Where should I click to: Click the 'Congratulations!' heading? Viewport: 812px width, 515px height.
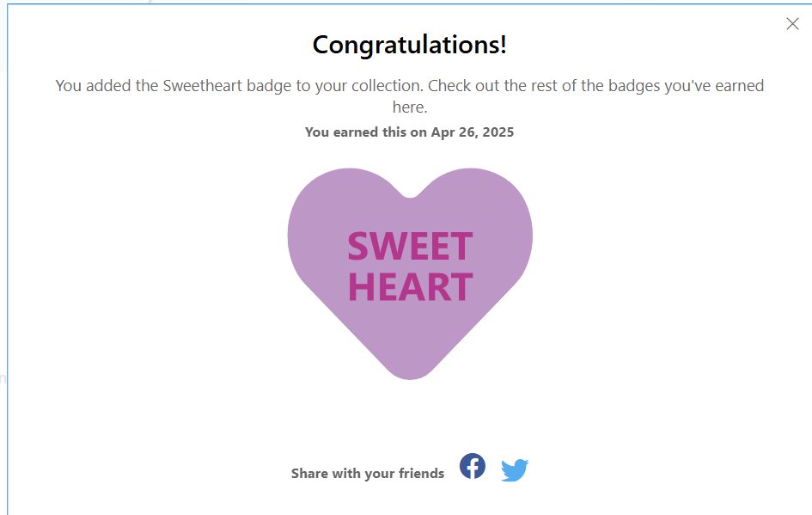tap(410, 45)
